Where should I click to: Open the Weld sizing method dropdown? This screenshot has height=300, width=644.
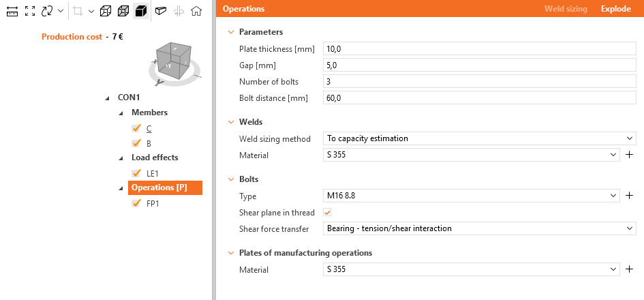(480, 138)
